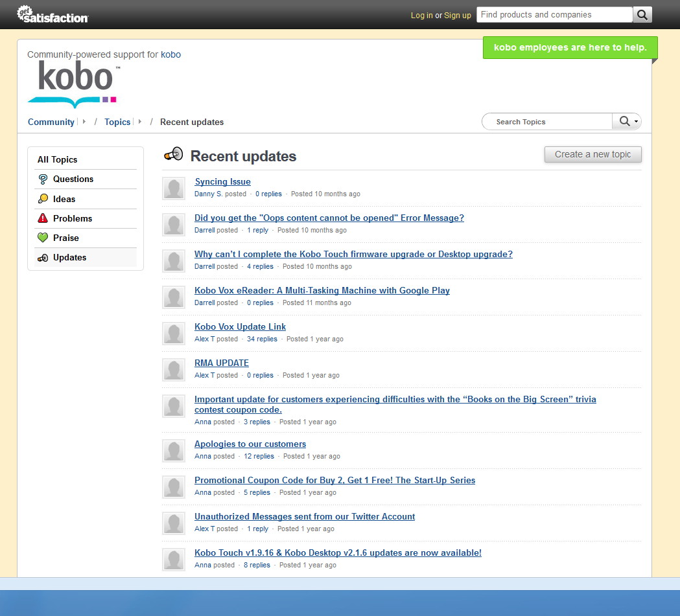Click the megaphone icon beside Recent updates heading

(174, 154)
